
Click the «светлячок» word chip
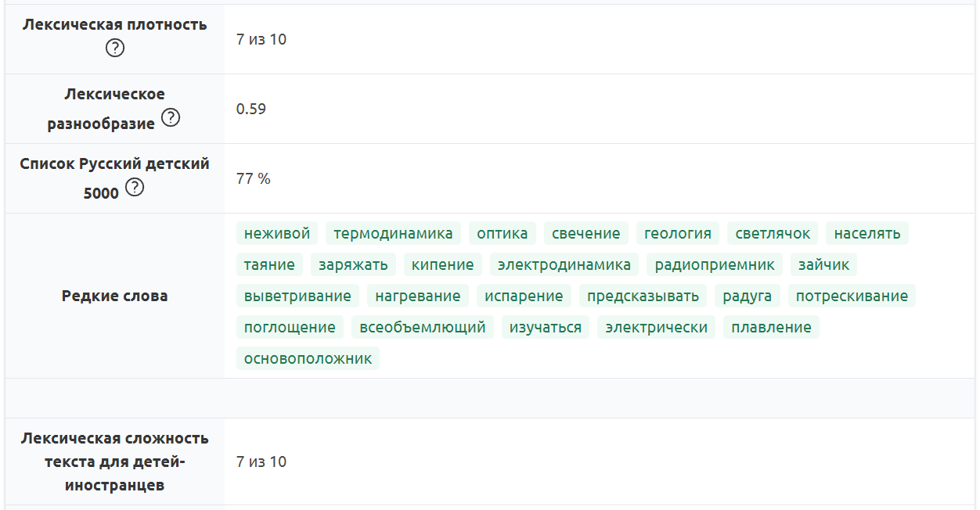point(773,233)
